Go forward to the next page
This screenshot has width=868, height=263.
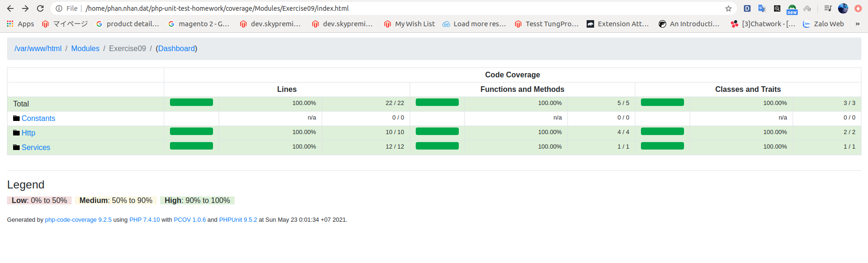pyautogui.click(x=25, y=8)
